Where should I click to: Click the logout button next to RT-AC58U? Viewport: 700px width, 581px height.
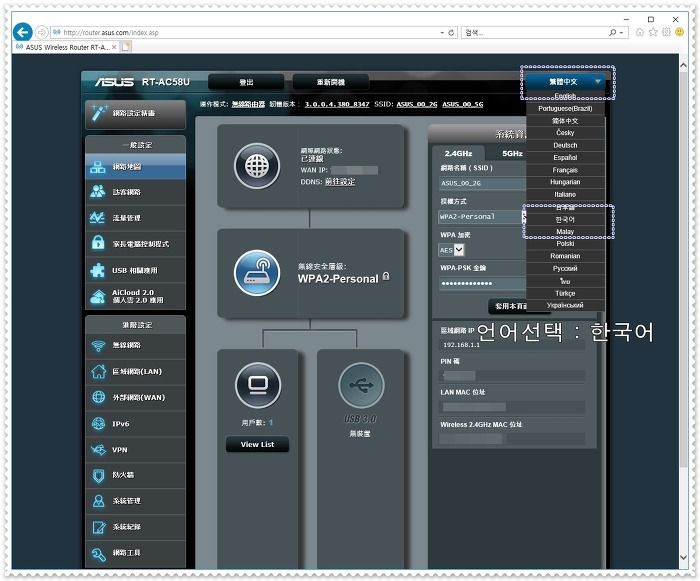tap(246, 82)
